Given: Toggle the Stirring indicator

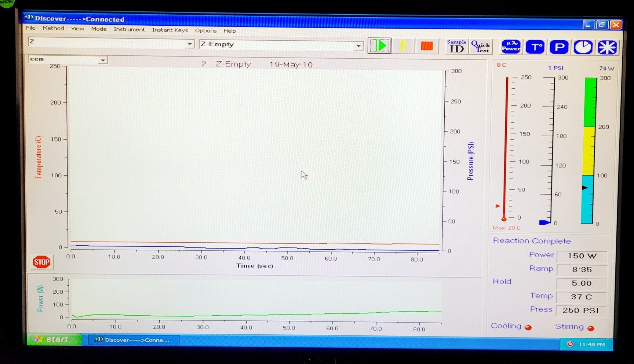Looking at the screenshot, I should (x=591, y=328).
